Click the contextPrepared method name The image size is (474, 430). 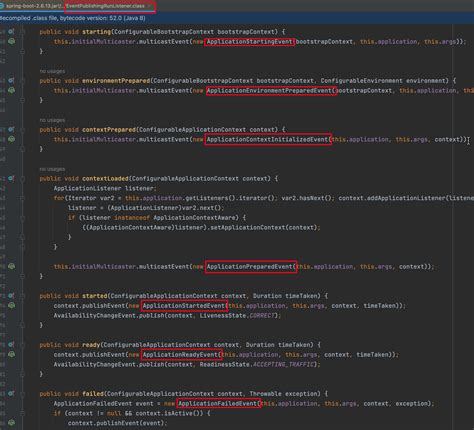109,130
